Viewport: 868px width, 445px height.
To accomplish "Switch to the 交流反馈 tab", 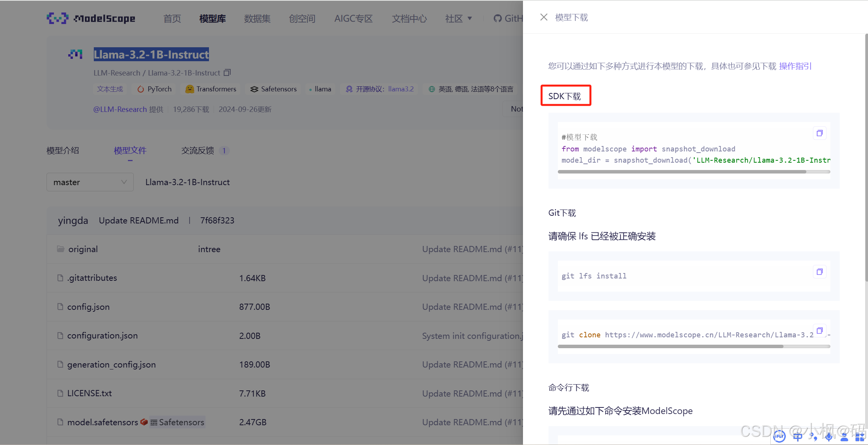I will (x=198, y=150).
